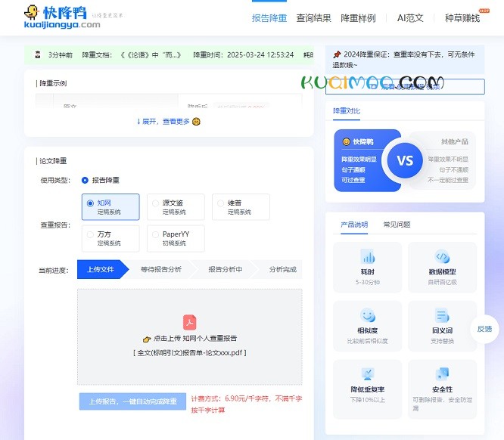Image resolution: width=504 pixels, height=440 pixels.
Task: Click the 上传报告，一键自动完成降重 button
Action: [x=132, y=401]
